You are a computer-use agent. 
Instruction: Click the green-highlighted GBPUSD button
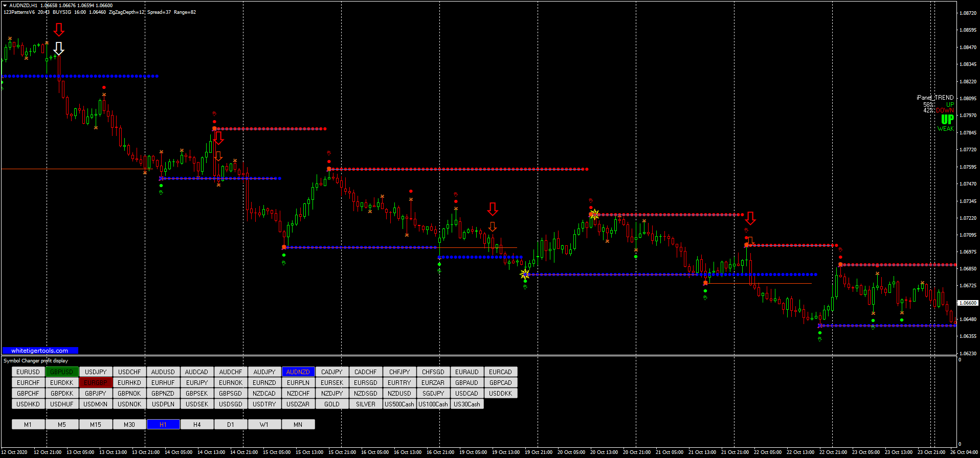click(62, 372)
